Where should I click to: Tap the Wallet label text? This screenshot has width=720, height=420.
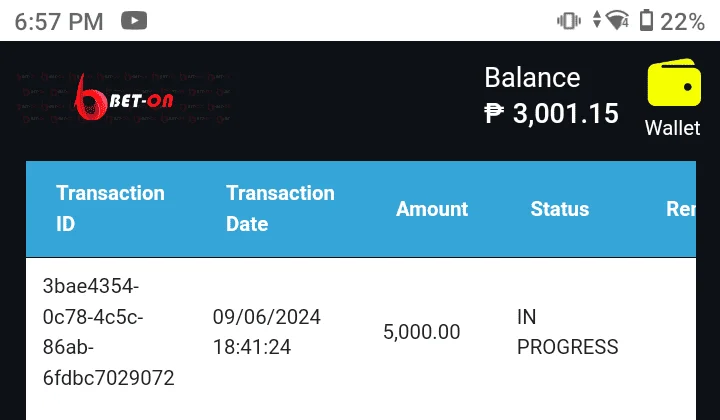673,128
